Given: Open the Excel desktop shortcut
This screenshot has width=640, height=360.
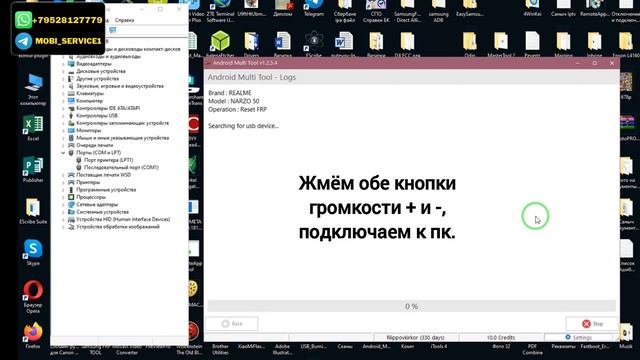Looking at the screenshot, I should click(x=33, y=126).
